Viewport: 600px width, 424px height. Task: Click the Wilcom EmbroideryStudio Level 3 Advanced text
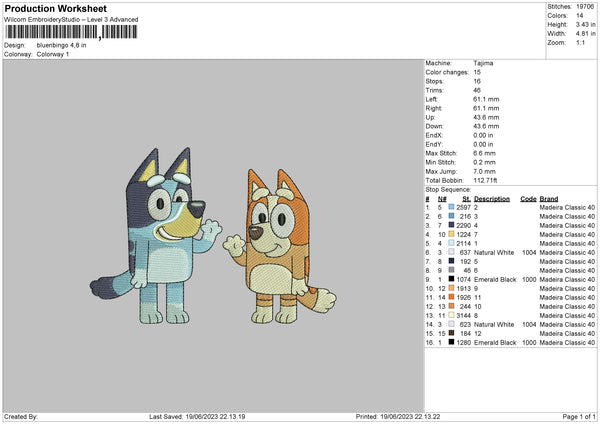pos(71,20)
